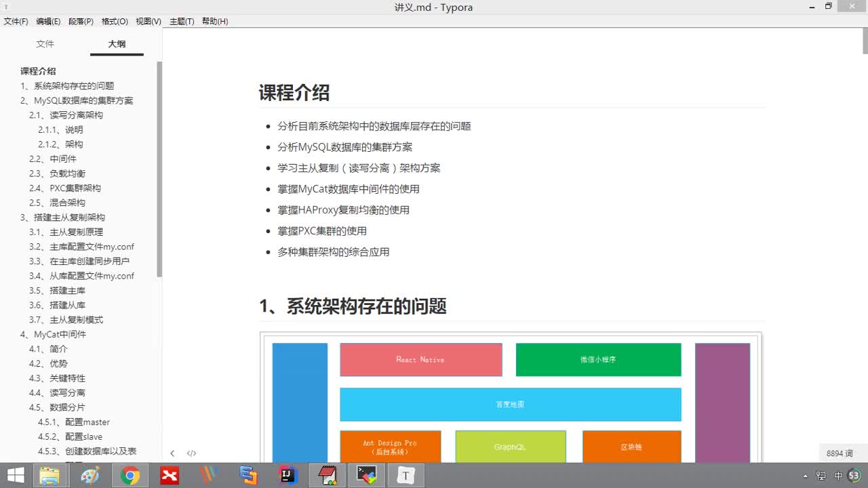Go to outline item 2.1.2、架构
Screen dimensions: 868x488
[x=60, y=144]
